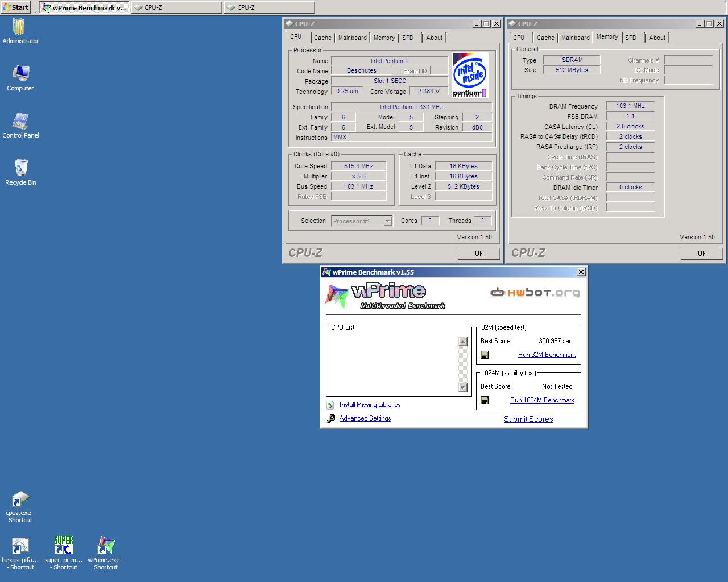The image size is (728, 582).
Task: Click the Memory Type SDRAM value
Action: tap(572, 60)
